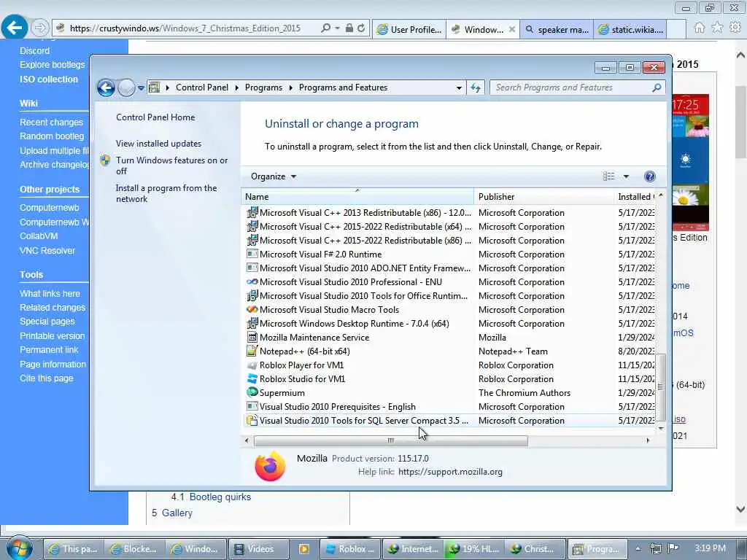Close the Window... browser tab
The width and height of the screenshot is (747, 560).
[x=511, y=29]
